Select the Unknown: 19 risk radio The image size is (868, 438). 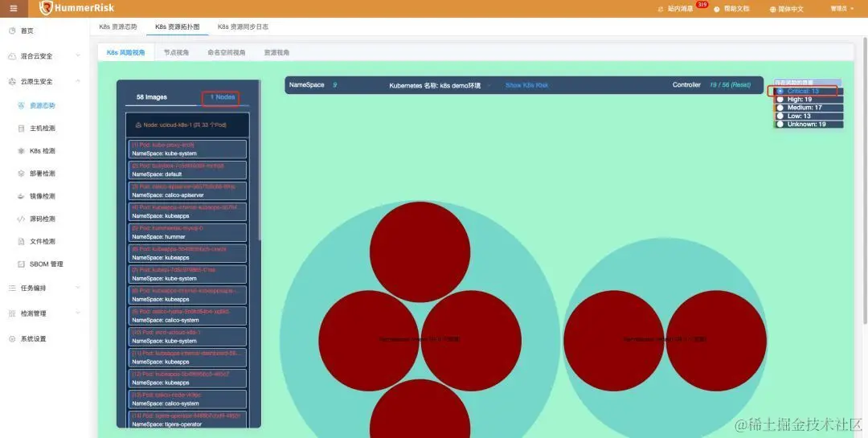click(x=780, y=124)
